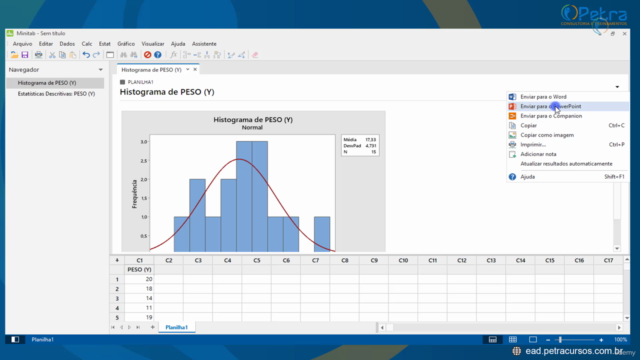Switch to the split output and data view icon
640x360 pixels.
click(493, 339)
